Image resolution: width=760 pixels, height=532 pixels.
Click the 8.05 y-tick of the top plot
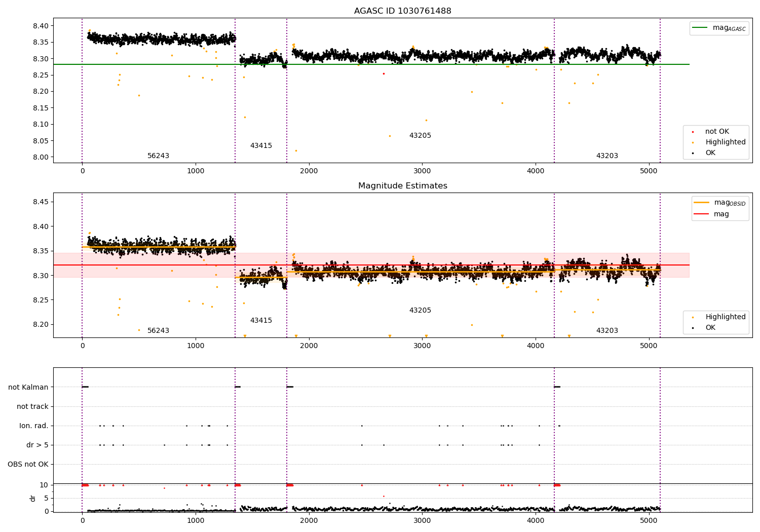[x=40, y=141]
